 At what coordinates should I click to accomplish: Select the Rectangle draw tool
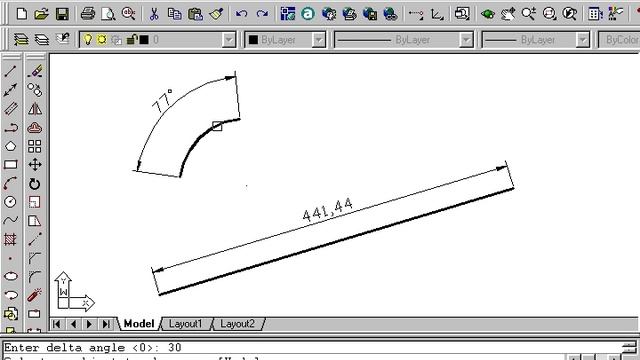pos(11,165)
